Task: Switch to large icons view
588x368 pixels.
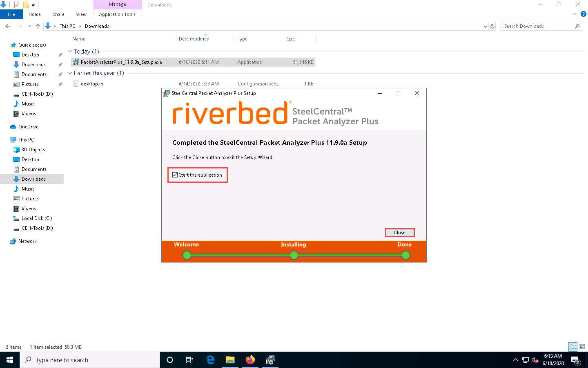Action: tap(582, 347)
